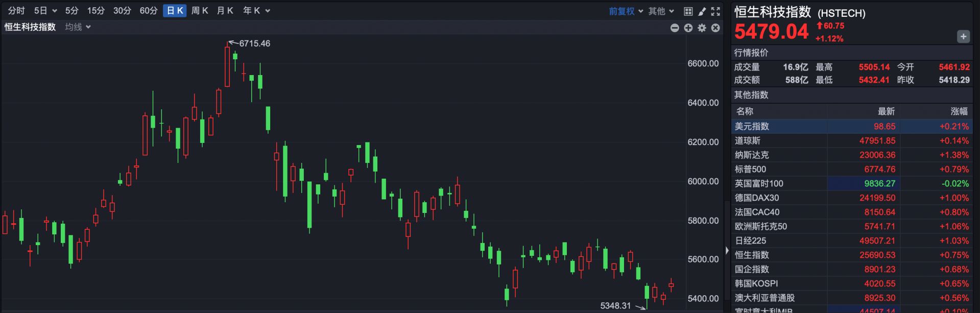Screen dimensions: 980x313
Task: Click the 涨幅 column header
Action: [x=959, y=111]
